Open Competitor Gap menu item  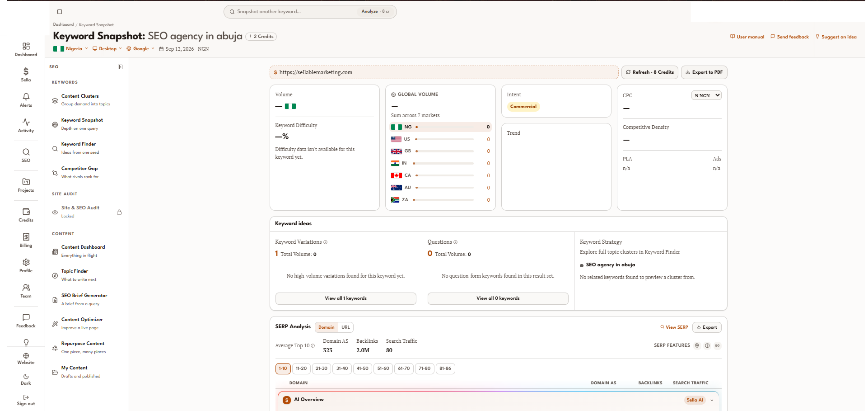click(86, 173)
